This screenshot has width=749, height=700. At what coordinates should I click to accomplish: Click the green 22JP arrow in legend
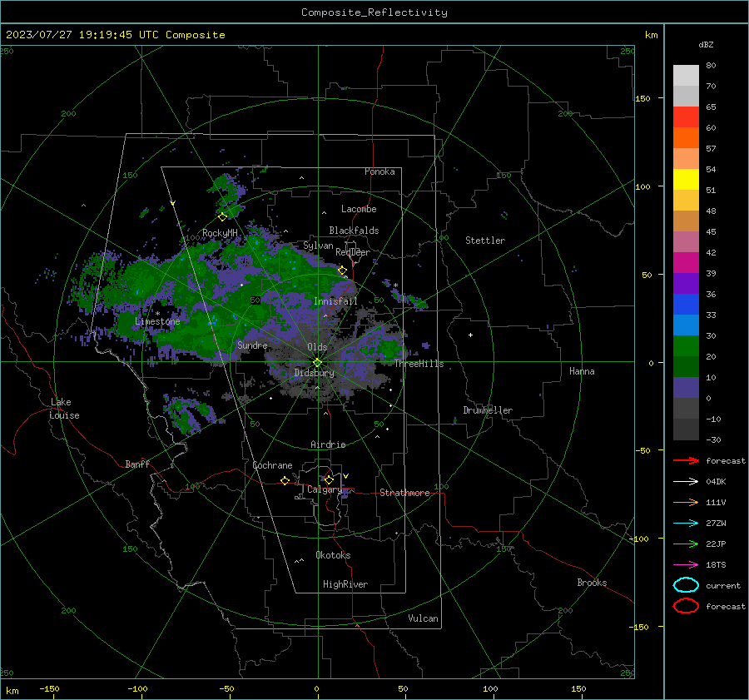(686, 544)
